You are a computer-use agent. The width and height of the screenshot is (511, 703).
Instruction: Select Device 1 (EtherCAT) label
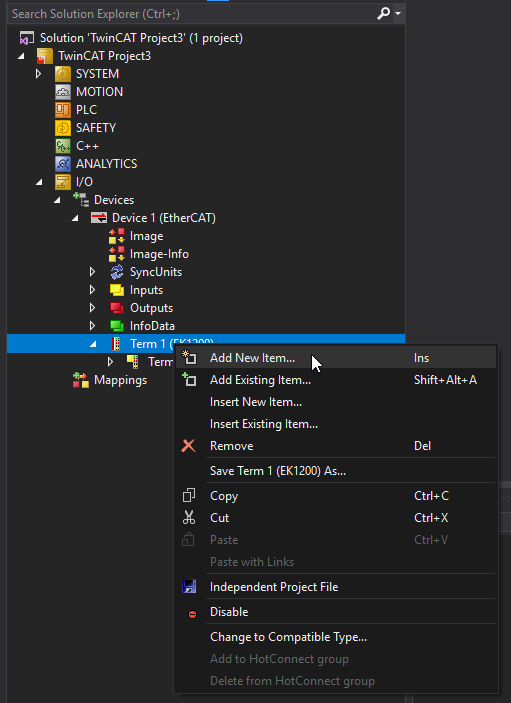[x=164, y=218]
